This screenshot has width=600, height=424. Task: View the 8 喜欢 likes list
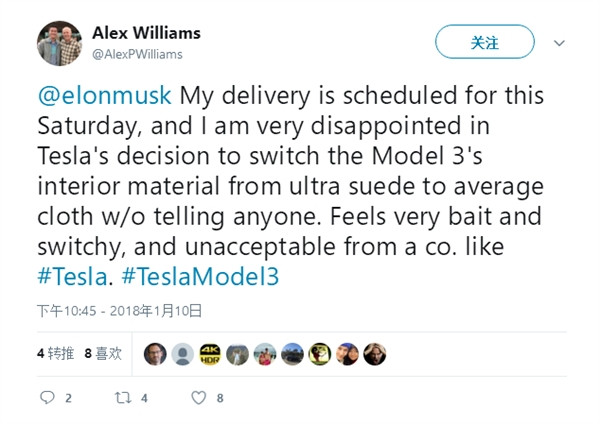(103, 354)
